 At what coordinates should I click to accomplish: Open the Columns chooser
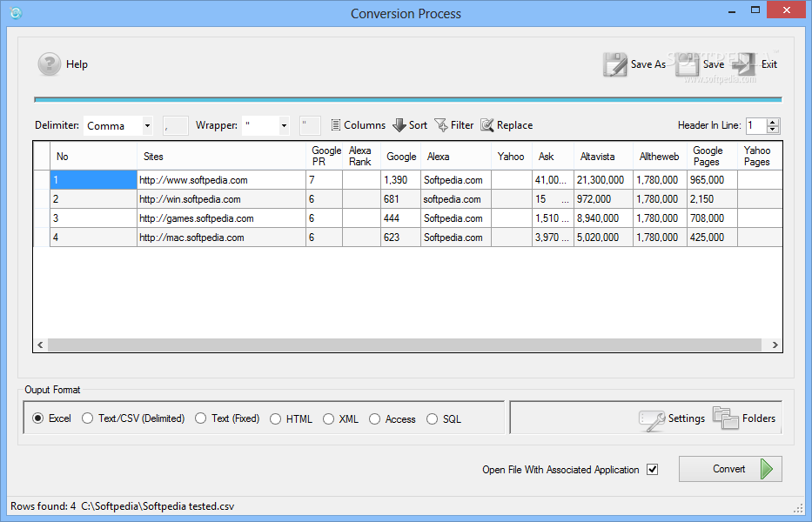(358, 125)
